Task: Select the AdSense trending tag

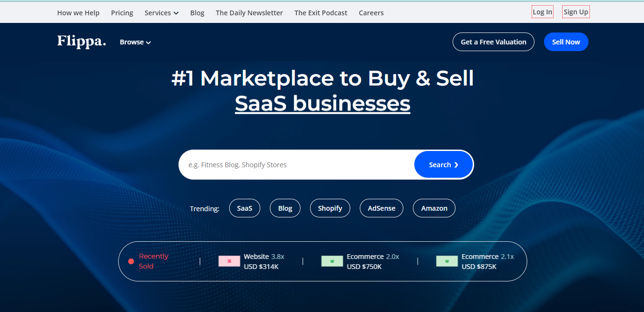Action: 381,208
